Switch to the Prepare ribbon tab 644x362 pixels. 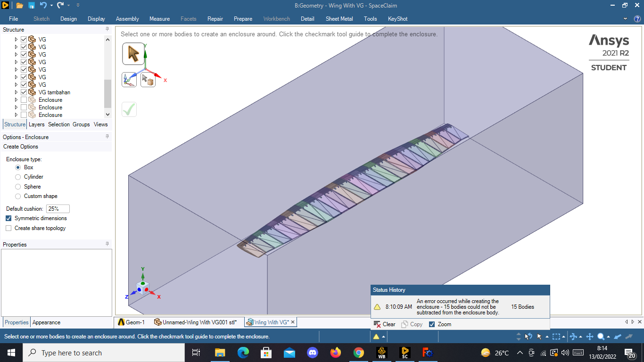(243, 19)
